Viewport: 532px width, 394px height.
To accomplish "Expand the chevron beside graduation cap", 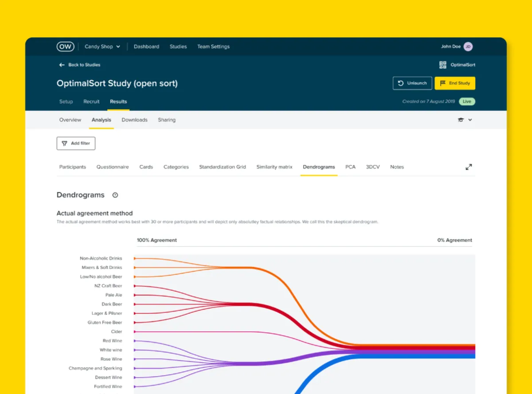I will (x=470, y=120).
